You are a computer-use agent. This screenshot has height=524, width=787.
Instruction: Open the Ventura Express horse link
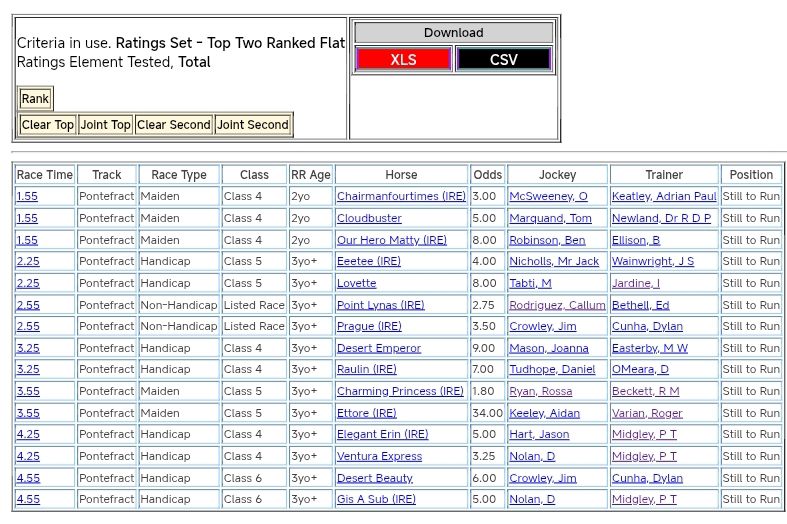click(379, 456)
